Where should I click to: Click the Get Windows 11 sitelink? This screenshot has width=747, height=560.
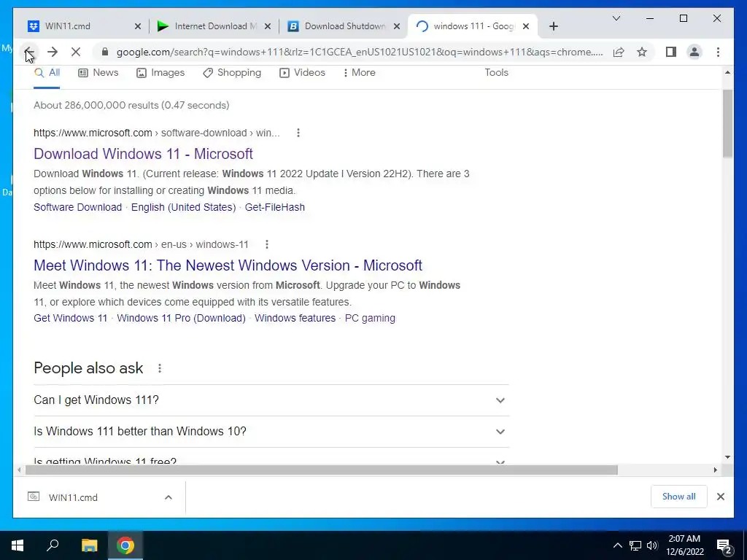point(71,318)
